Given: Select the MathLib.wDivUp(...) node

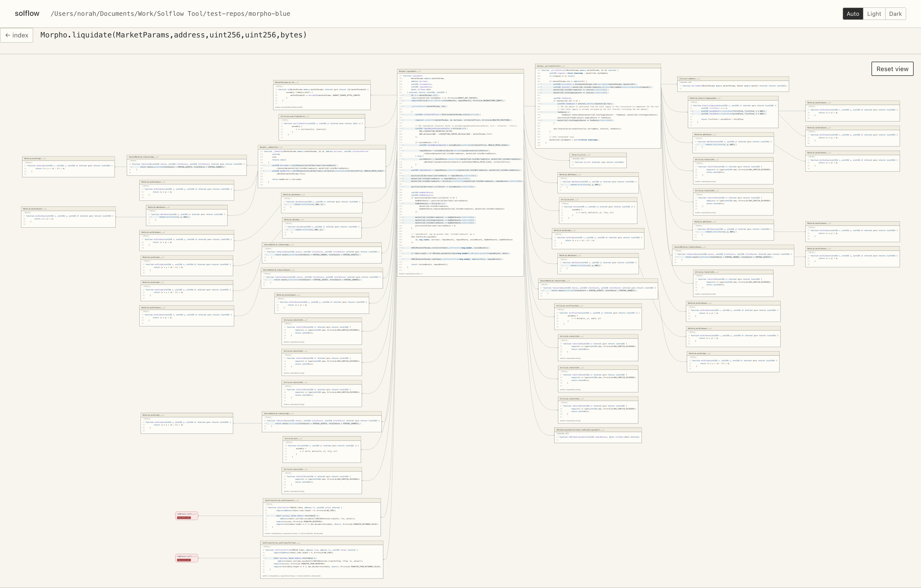Looking at the screenshot, I should tap(322, 228).
